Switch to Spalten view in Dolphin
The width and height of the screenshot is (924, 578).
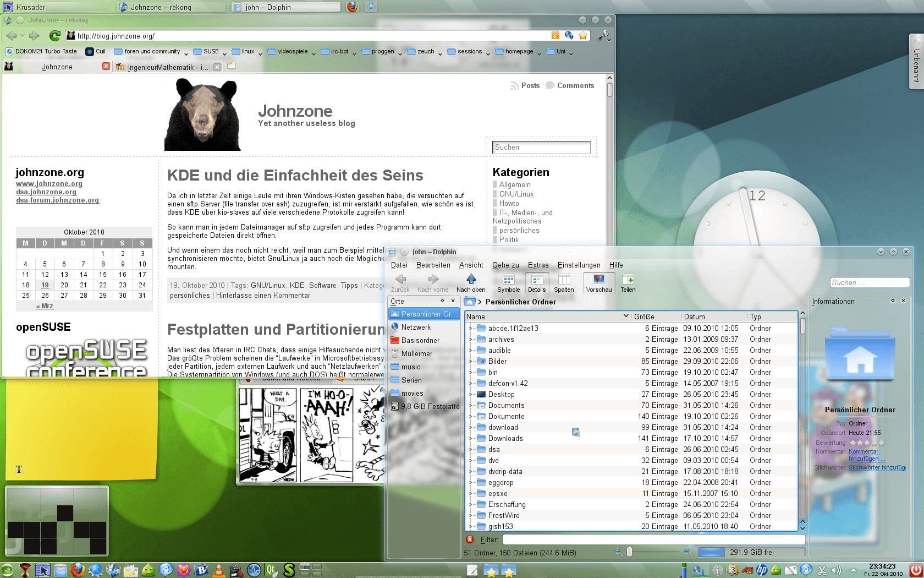pos(564,283)
